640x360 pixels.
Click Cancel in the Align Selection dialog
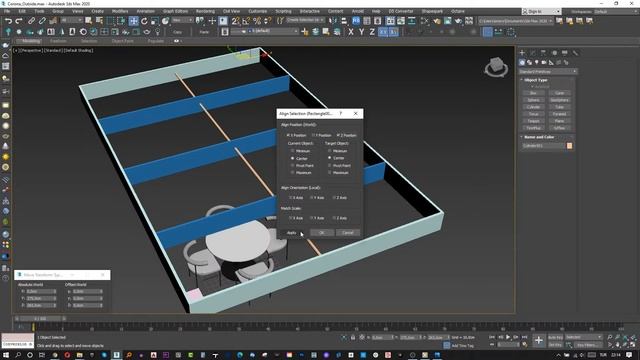[348, 233]
